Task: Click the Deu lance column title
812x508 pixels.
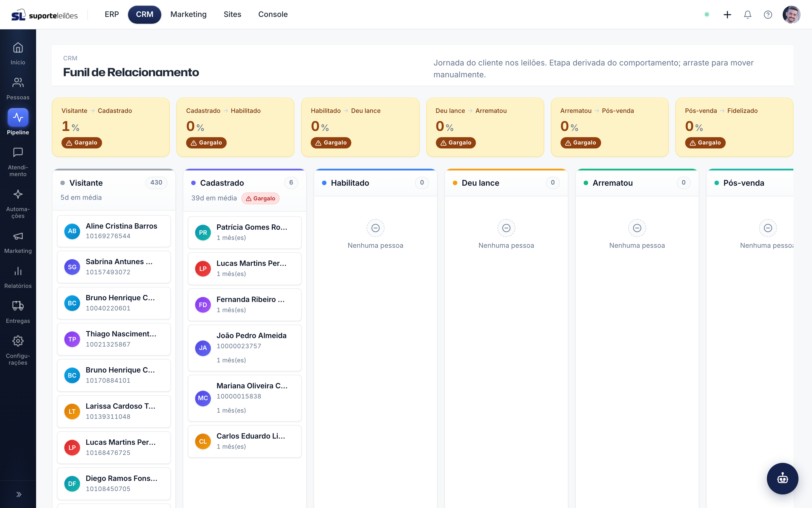Action: pos(480,183)
